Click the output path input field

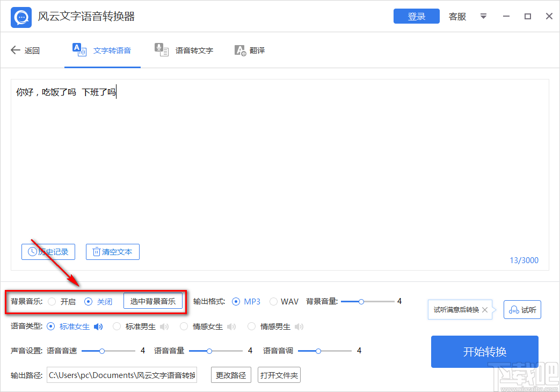tap(121, 375)
